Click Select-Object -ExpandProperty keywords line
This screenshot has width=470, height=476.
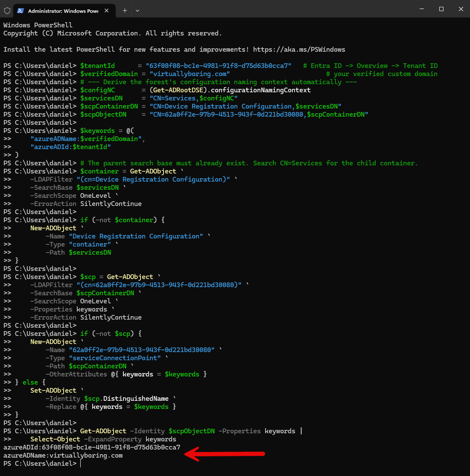(103, 439)
